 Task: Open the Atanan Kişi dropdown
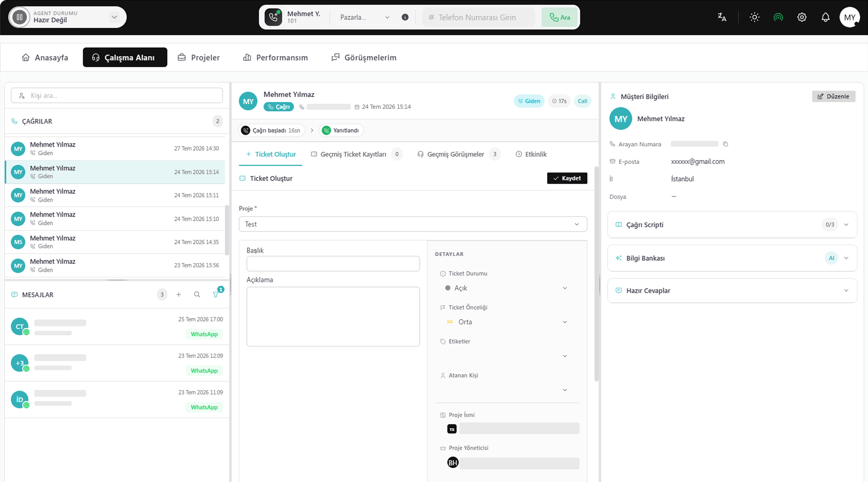point(506,390)
